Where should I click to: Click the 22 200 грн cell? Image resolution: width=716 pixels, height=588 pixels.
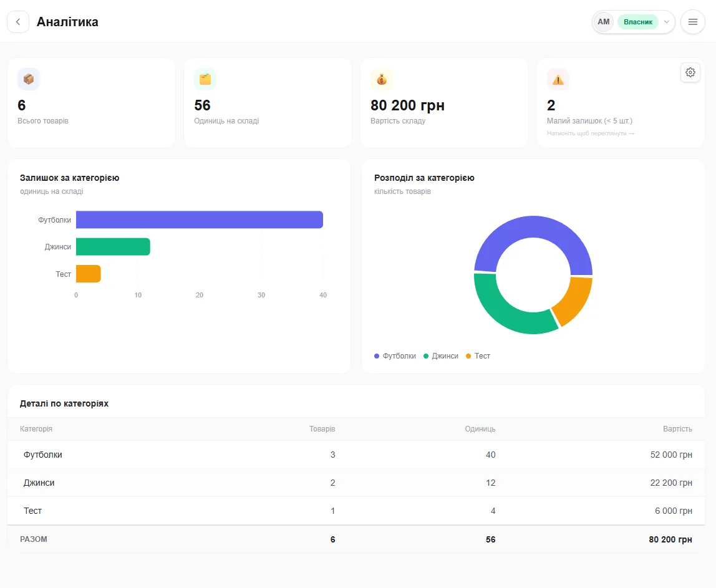click(671, 483)
